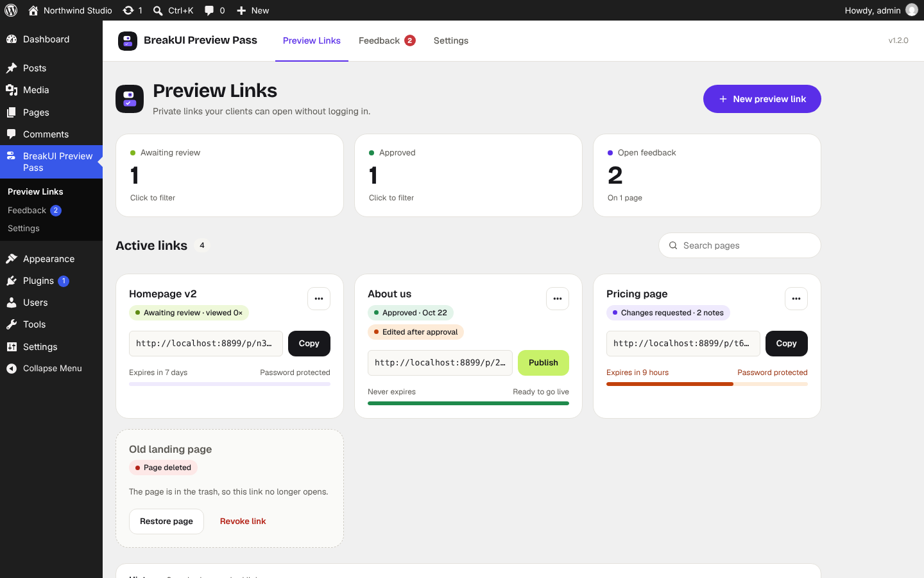Screen dimensions: 924x578
Task: Click the New plus item in admin bar
Action: tap(253, 10)
